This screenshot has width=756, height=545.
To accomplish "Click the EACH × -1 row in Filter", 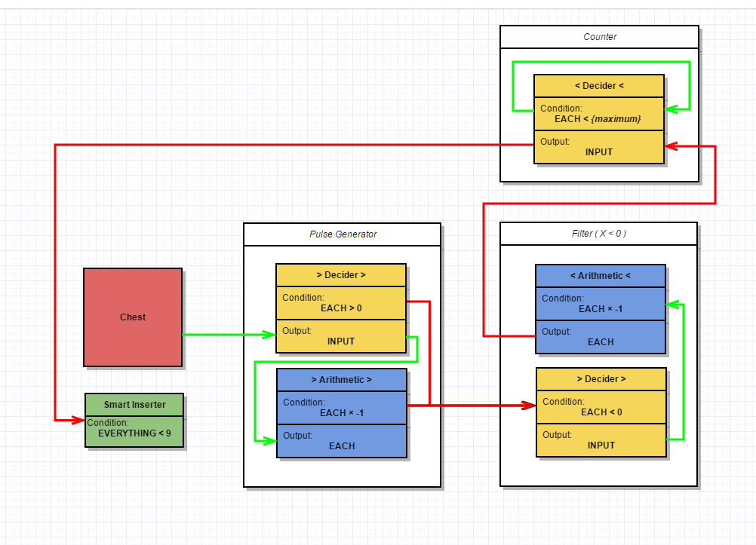I will pos(601,304).
